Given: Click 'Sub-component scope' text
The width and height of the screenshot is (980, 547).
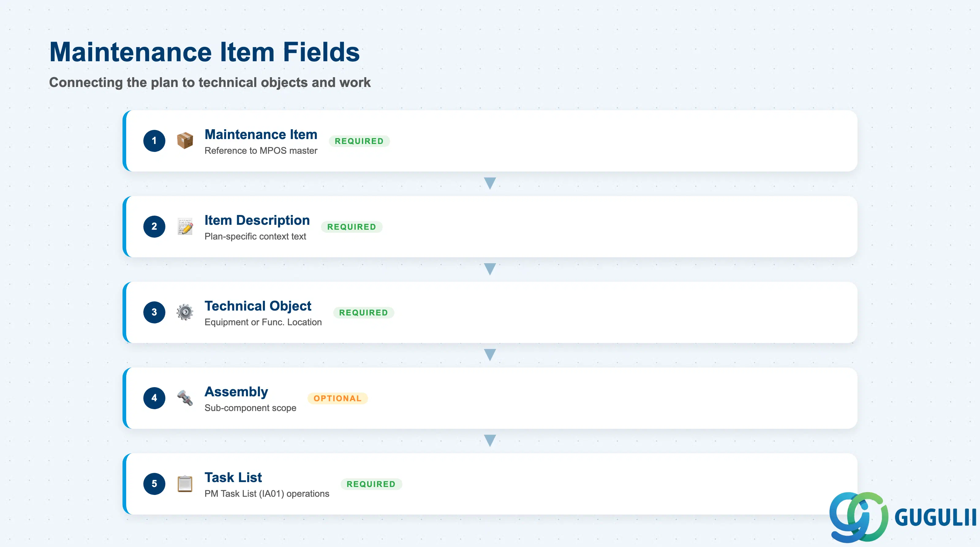Looking at the screenshot, I should 250,408.
